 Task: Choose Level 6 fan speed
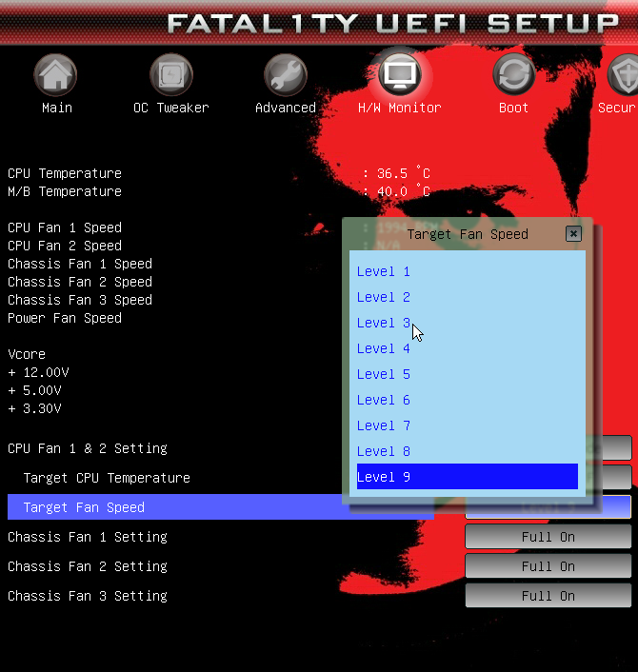click(x=468, y=401)
